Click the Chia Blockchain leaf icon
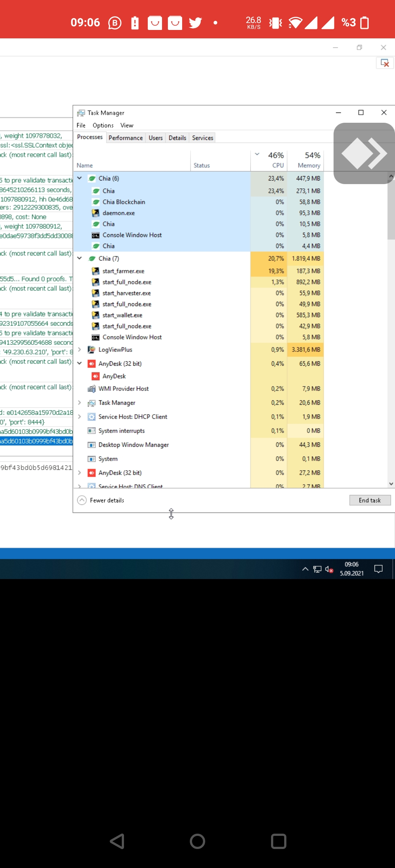Screen dimensions: 395x868 point(96,202)
